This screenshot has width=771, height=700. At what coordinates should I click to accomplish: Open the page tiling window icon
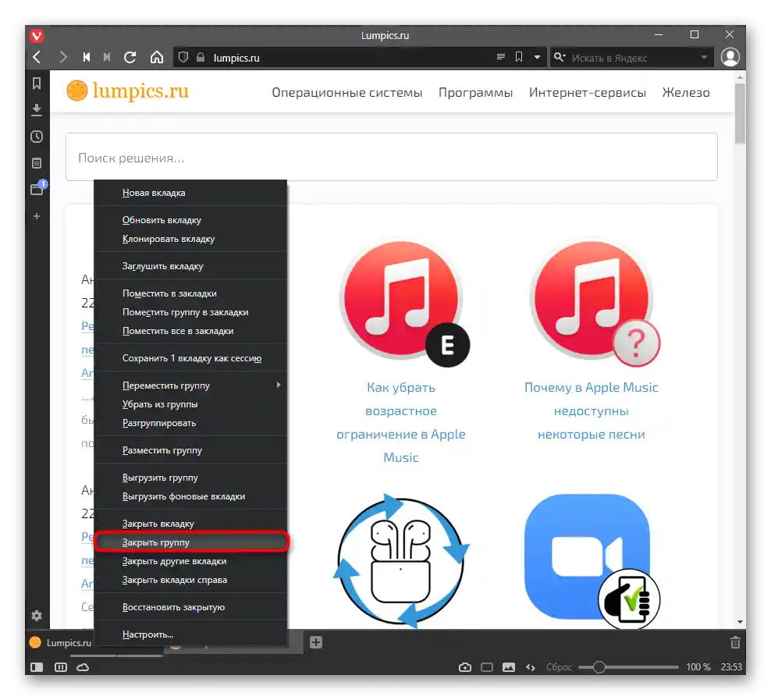(x=487, y=667)
